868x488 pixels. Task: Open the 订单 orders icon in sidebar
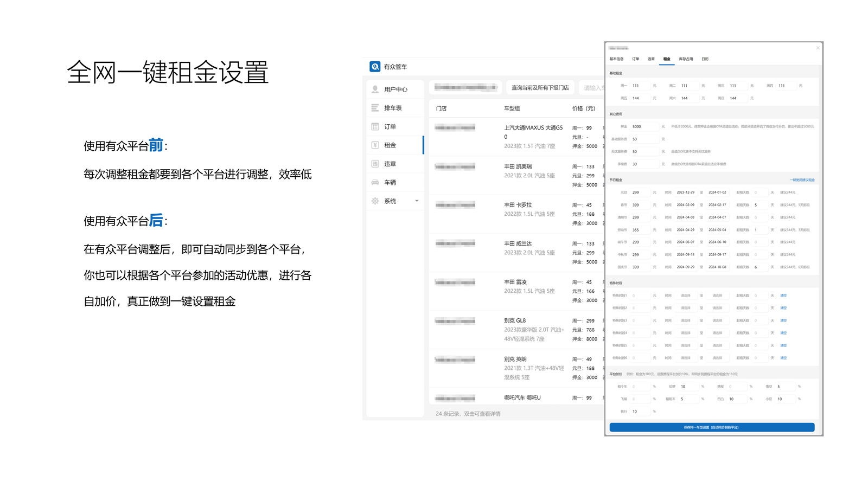[x=375, y=126]
